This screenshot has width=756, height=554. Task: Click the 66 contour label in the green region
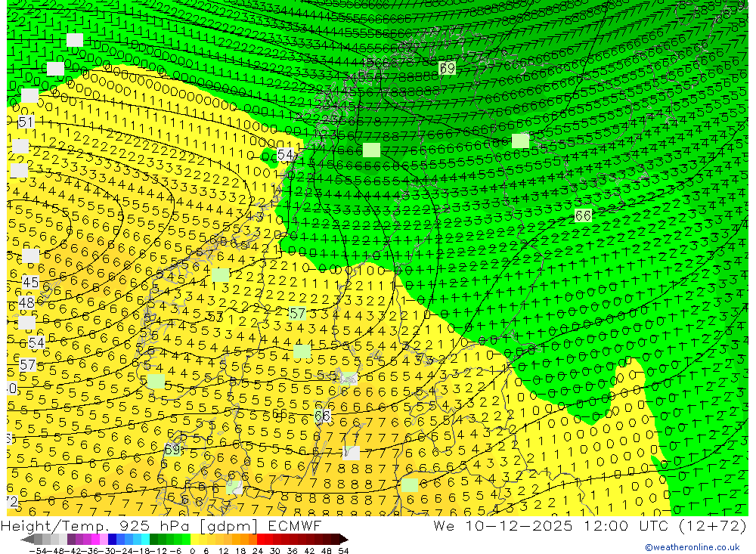click(584, 215)
